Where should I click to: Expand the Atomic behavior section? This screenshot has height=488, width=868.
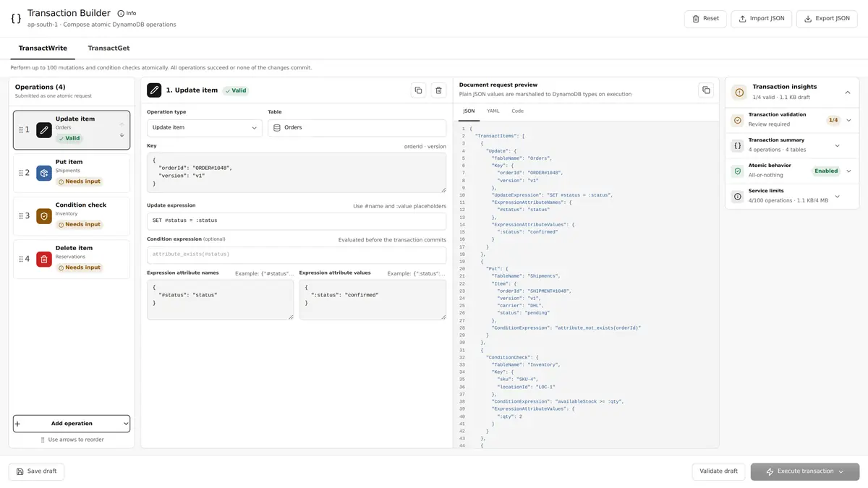point(848,171)
